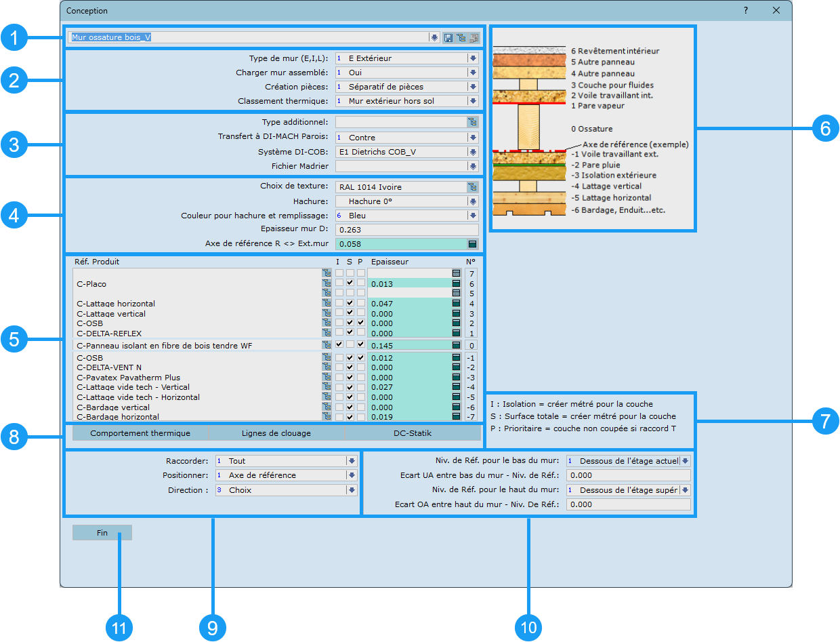Click the Fin button
Screen dimensions: 840x642
pyautogui.click(x=102, y=533)
